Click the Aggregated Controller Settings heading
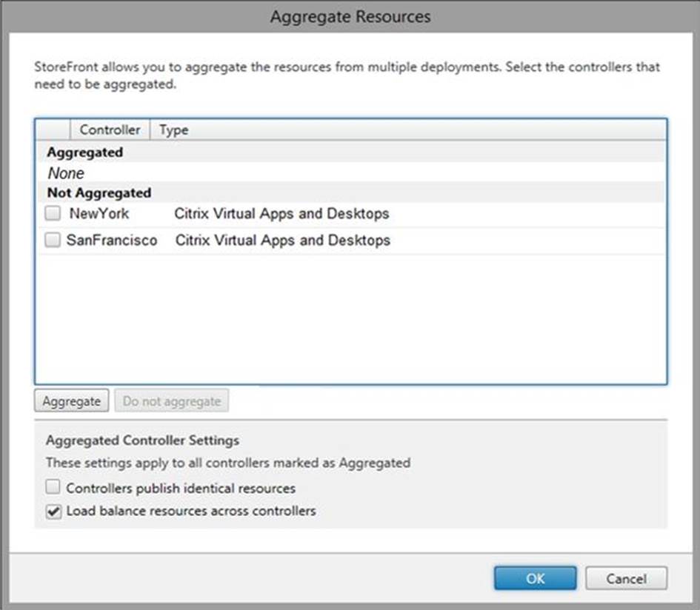Screen dimensions: 700x610 tap(142, 440)
